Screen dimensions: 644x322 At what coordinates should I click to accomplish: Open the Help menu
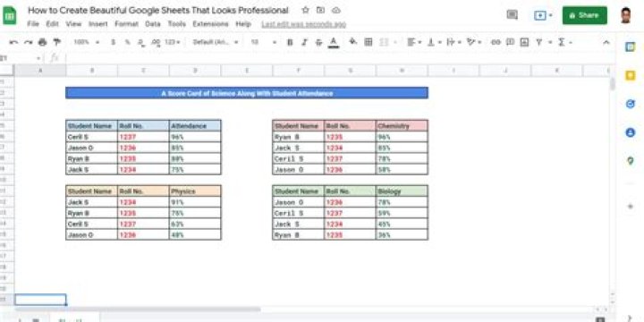coord(243,24)
